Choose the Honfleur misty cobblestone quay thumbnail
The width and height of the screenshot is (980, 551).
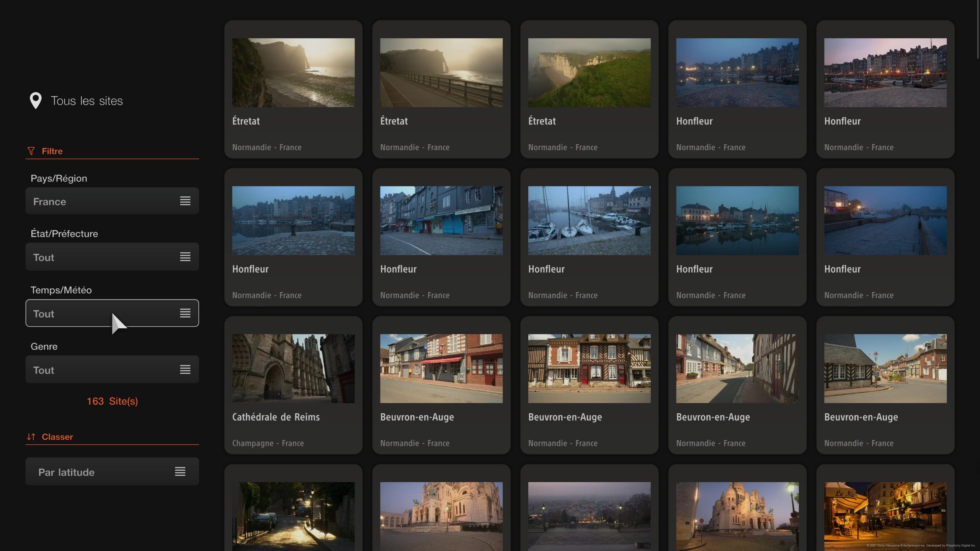click(x=293, y=220)
